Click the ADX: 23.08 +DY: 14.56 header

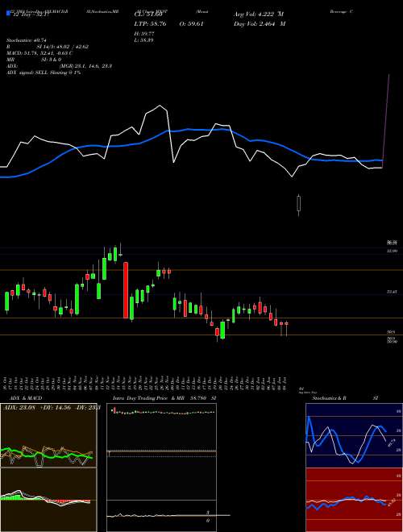[51, 407]
